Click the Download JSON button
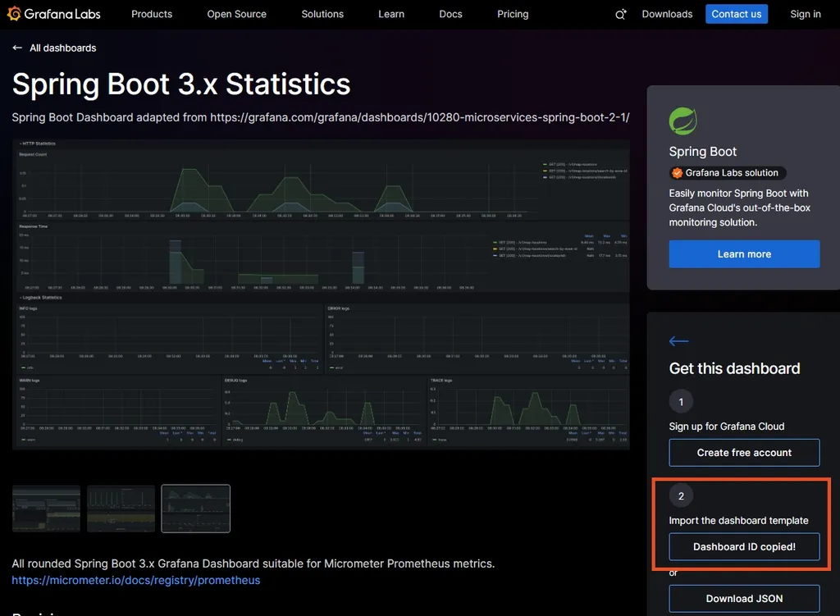The height and width of the screenshot is (616, 840). (744, 598)
